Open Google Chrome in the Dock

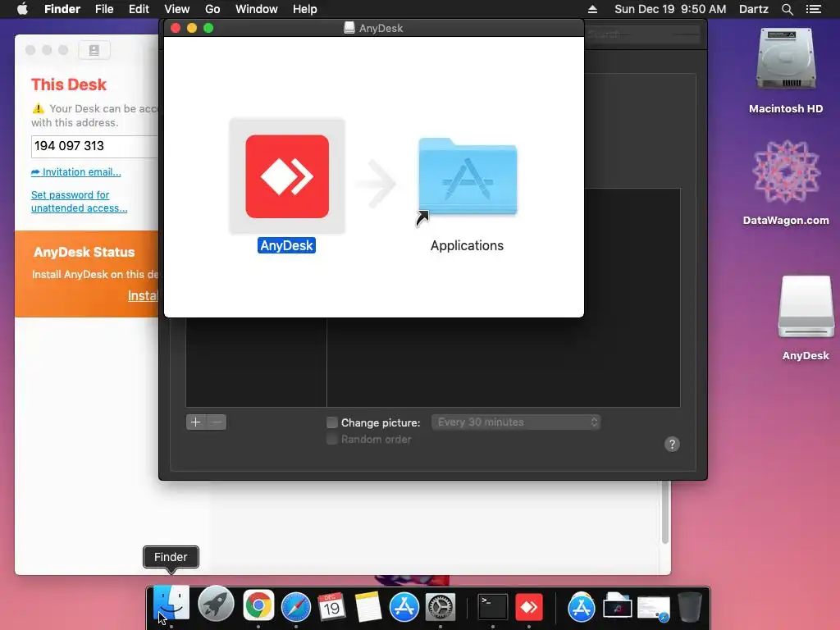[x=258, y=605]
